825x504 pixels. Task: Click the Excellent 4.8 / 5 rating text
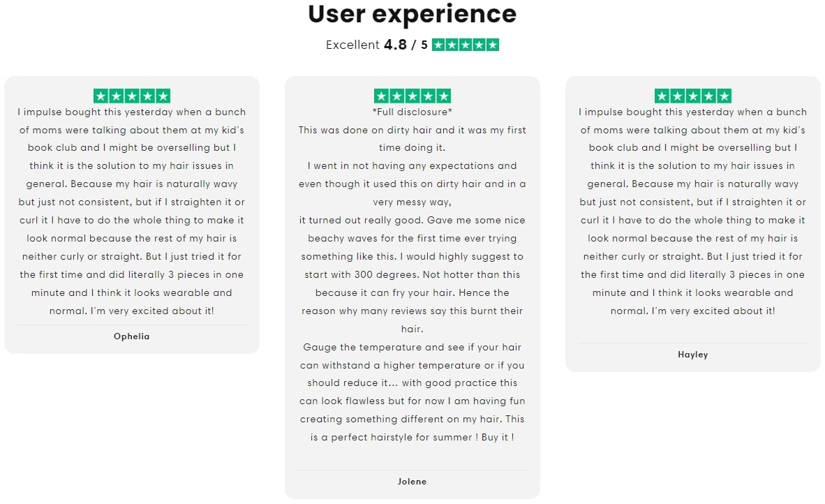click(377, 45)
